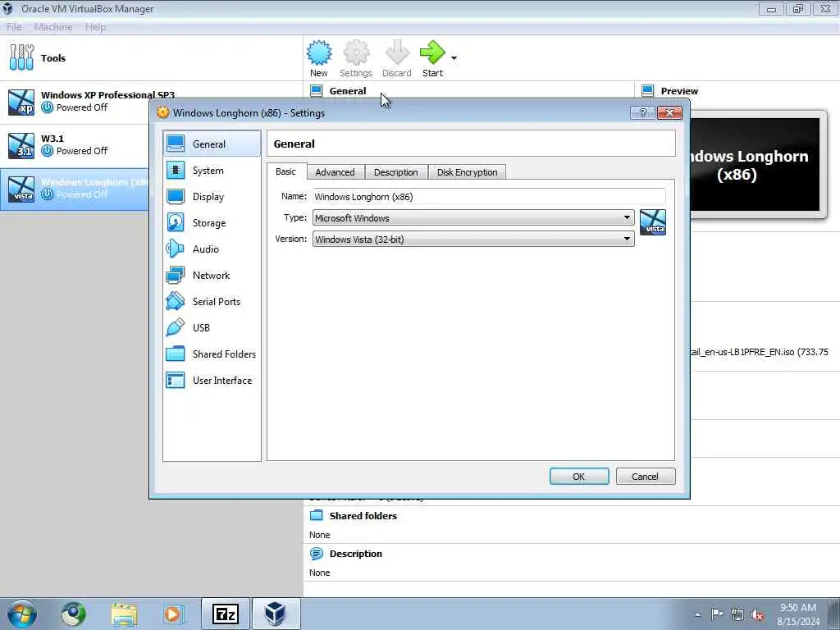Show hidden tray icons arrow
The height and width of the screenshot is (630, 840).
point(697,614)
